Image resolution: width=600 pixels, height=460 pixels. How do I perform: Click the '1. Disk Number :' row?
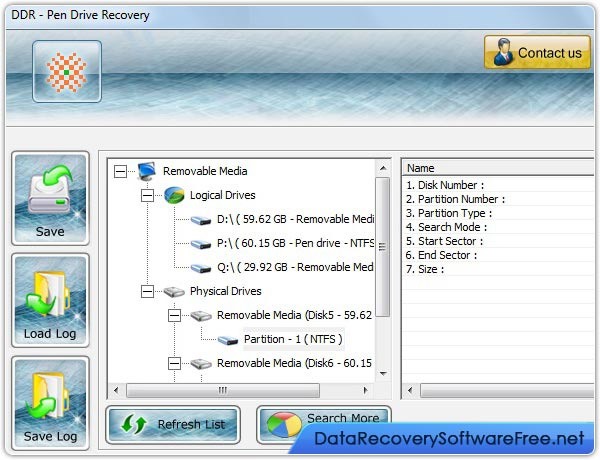498,185
